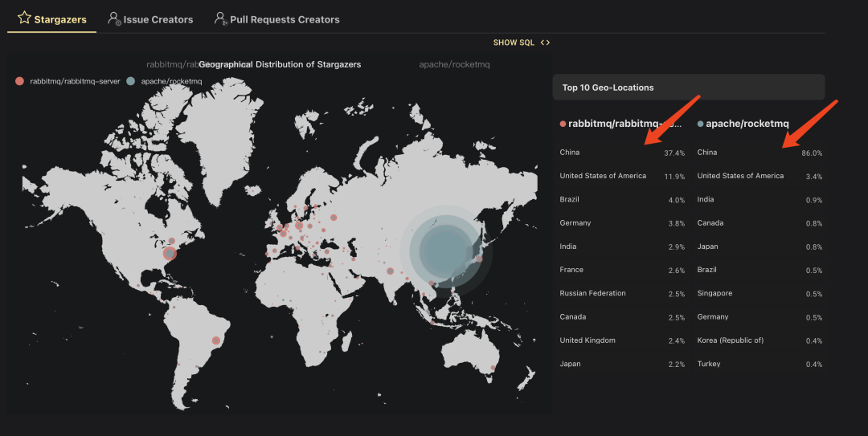The height and width of the screenshot is (436, 868).
Task: Click the apache/rocketmq legend label
Action: click(x=171, y=81)
